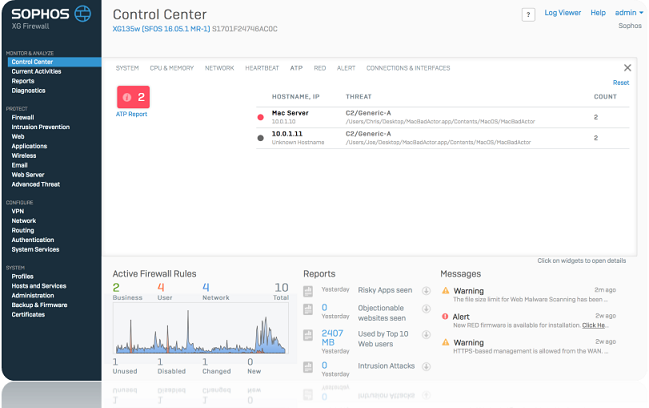649x408 pixels.
Task: Click the 2407 MB report value
Action: pyautogui.click(x=332, y=338)
